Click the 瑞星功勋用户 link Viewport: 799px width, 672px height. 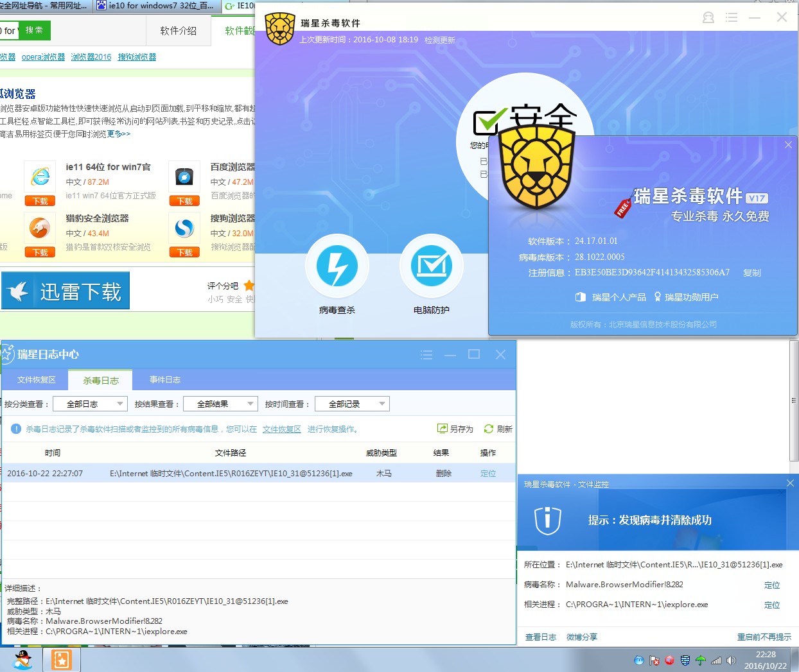click(x=686, y=297)
